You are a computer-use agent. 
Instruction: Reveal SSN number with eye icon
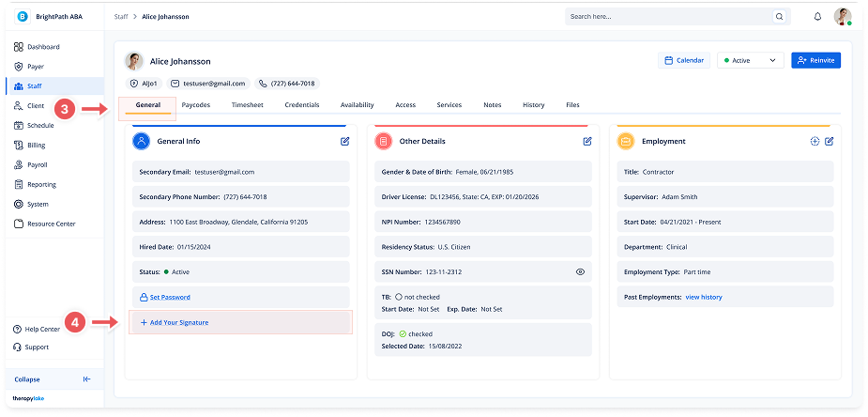[580, 271]
